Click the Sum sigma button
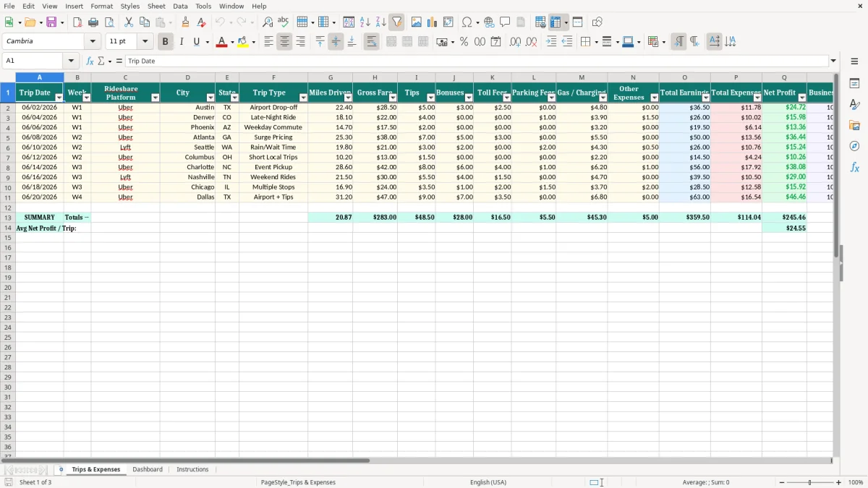This screenshot has width=868, height=488. (x=101, y=61)
